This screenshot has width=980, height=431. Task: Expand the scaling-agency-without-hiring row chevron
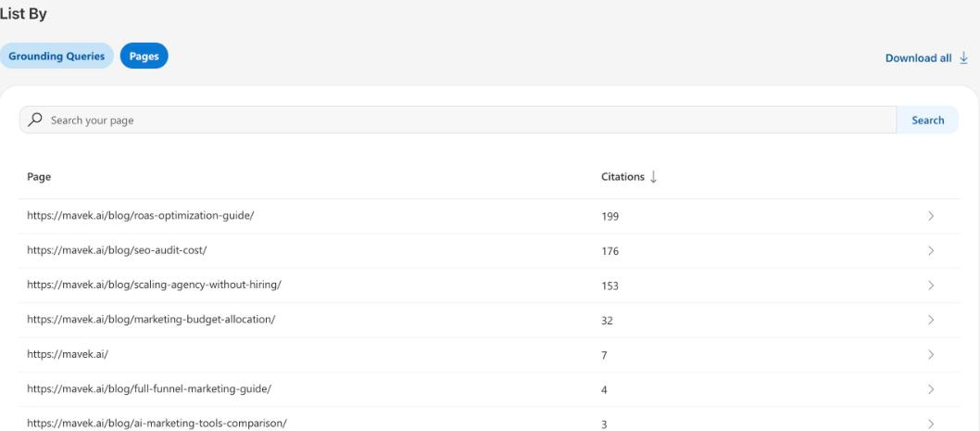(931, 285)
